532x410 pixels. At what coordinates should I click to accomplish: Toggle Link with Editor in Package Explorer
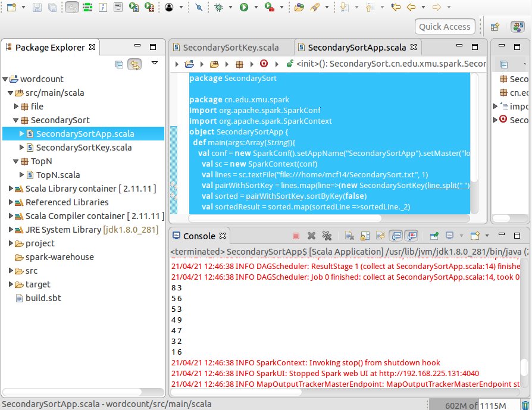point(135,64)
